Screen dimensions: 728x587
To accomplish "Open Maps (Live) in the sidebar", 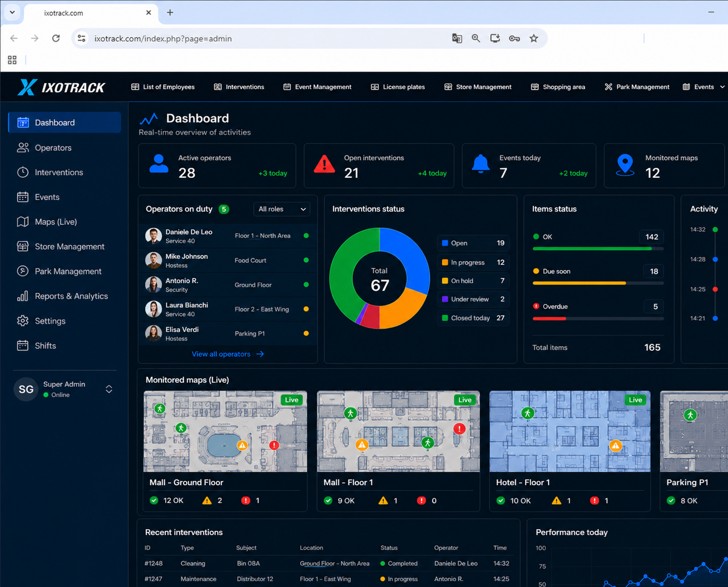I will [x=65, y=222].
